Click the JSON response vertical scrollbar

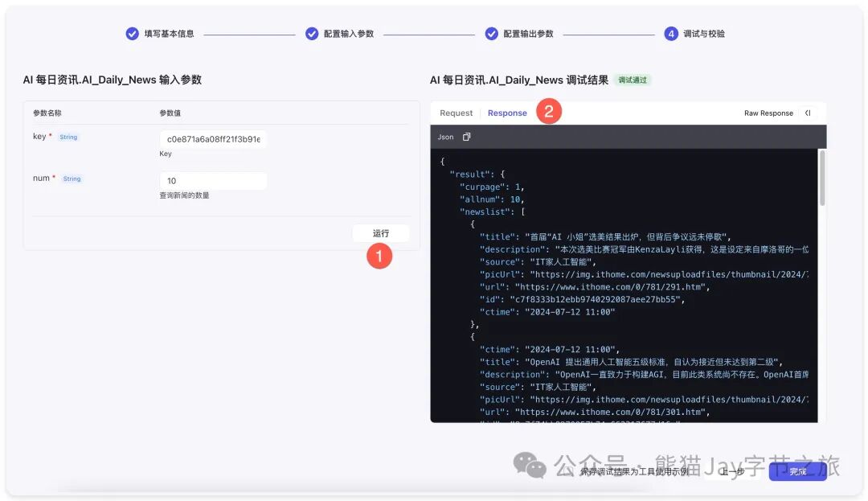(x=822, y=179)
